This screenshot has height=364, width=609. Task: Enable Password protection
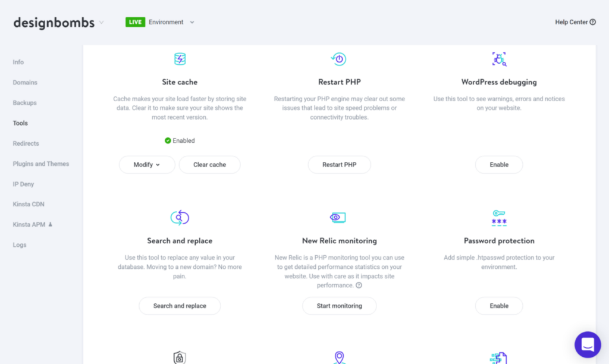pos(498,306)
